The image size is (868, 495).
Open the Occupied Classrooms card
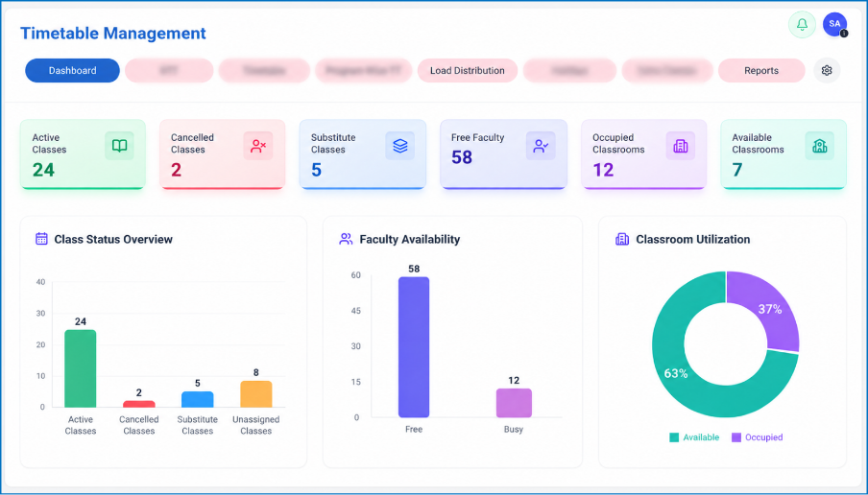tap(644, 154)
